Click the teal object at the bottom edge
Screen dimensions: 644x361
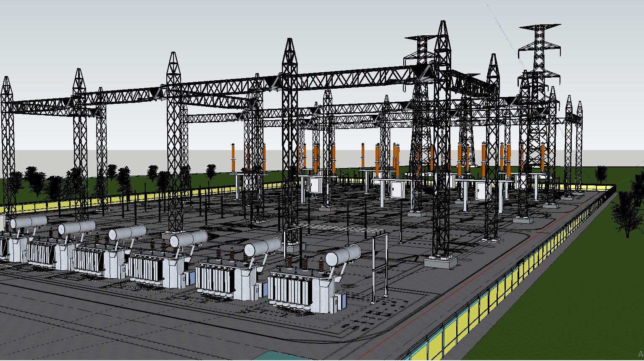[x=277, y=356]
